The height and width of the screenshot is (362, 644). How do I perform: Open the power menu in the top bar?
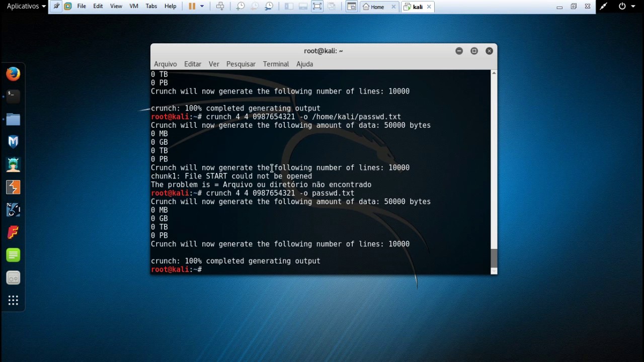click(x=627, y=6)
